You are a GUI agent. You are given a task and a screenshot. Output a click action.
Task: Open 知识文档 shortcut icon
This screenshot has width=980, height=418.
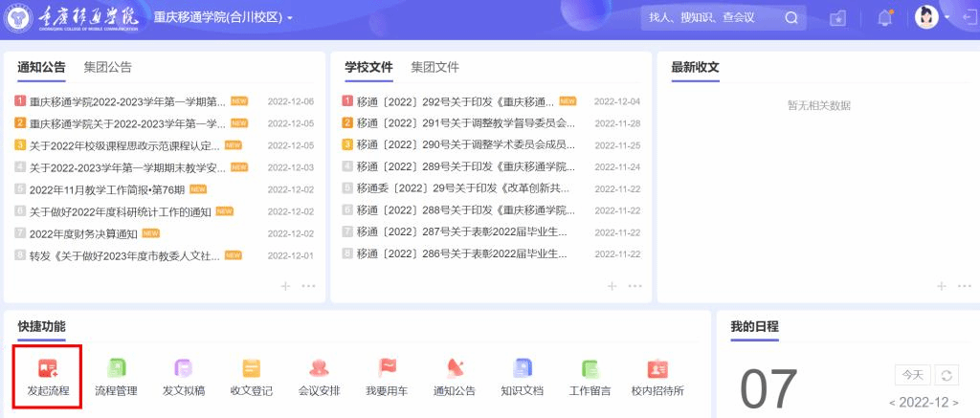click(x=522, y=369)
